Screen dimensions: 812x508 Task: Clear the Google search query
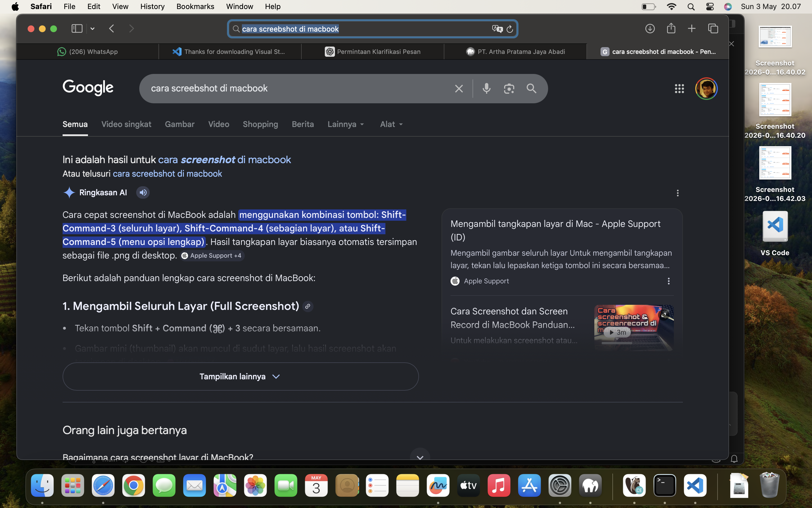(459, 88)
